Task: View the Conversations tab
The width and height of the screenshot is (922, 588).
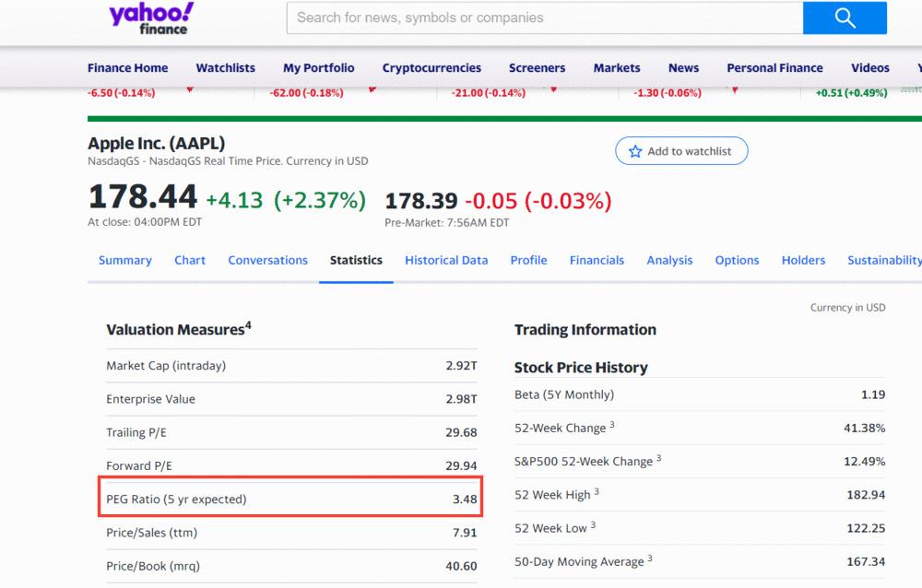Action: pyautogui.click(x=267, y=260)
